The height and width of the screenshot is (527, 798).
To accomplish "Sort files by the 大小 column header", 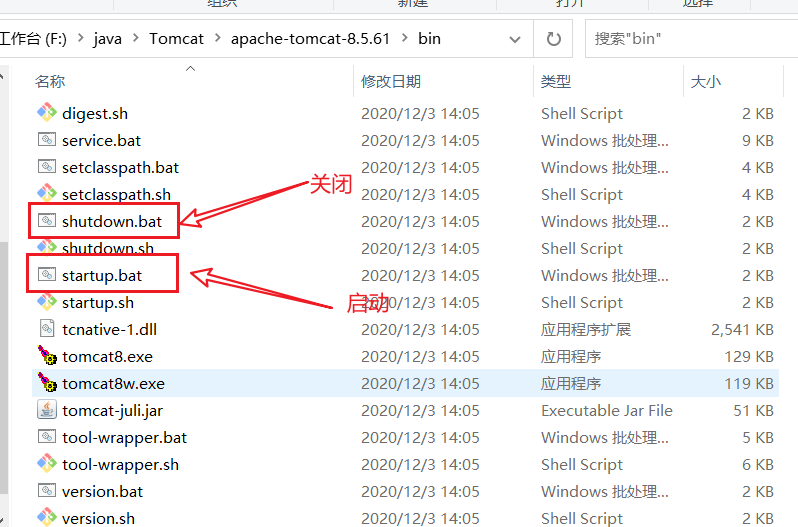I will coord(705,81).
